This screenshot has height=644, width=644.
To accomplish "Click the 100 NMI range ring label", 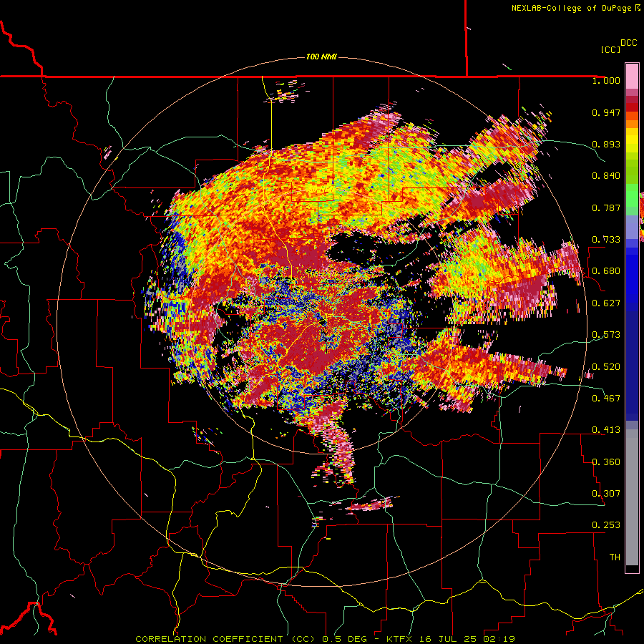I will point(321,57).
